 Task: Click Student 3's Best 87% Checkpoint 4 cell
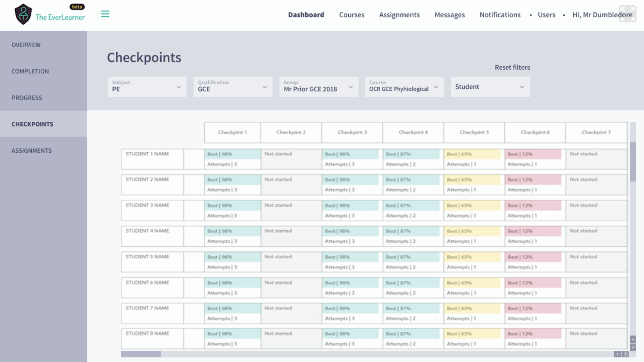[x=411, y=206]
